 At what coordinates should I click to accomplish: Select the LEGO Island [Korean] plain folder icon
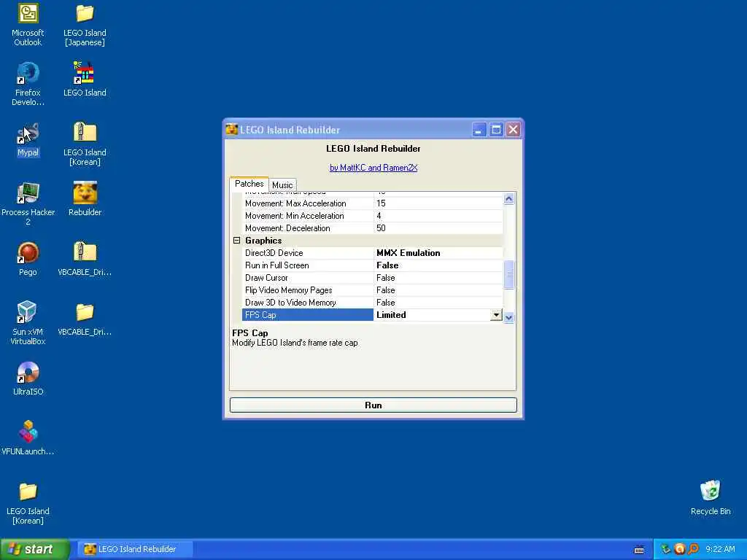pos(28,492)
